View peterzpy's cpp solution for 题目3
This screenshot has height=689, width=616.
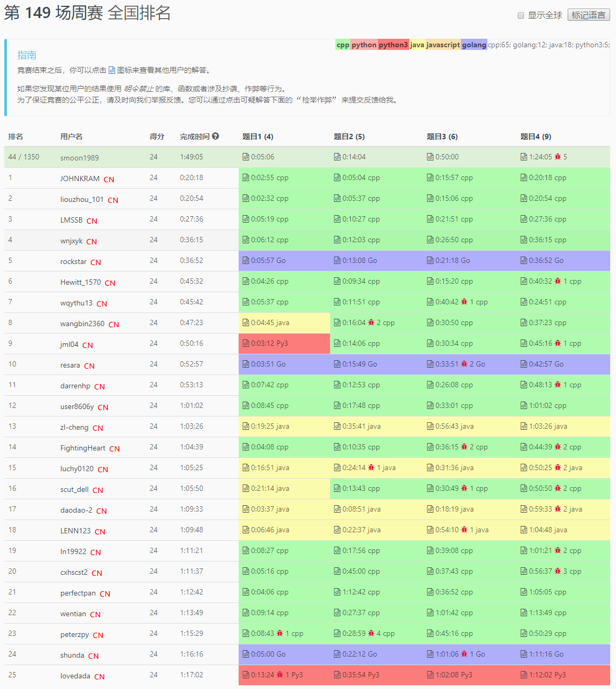(429, 633)
